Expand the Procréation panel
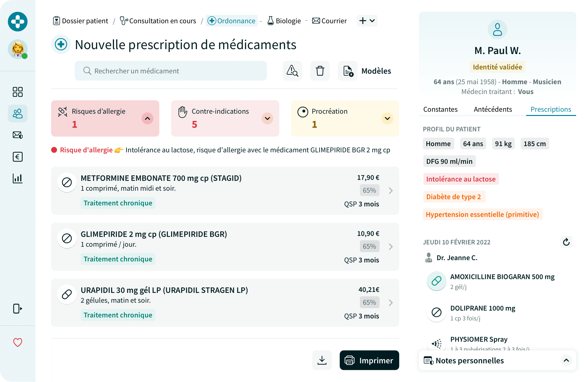The height and width of the screenshot is (382, 588). point(387,118)
